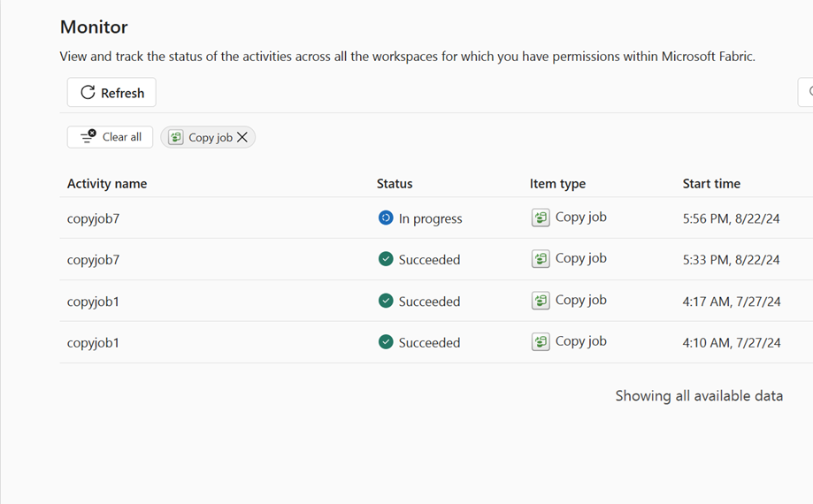This screenshot has width=813, height=504.
Task: Click Succeeded checkmark for 4:17 AM copyjob1
Action: click(x=386, y=301)
